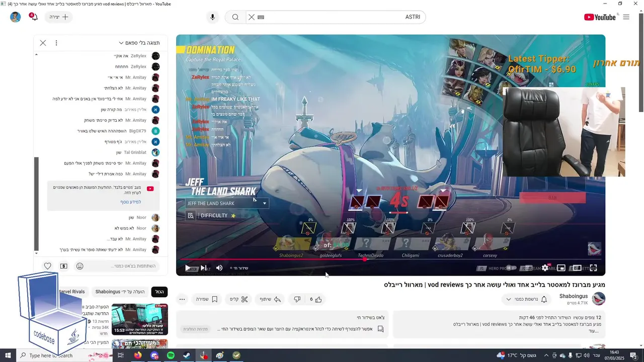
Task: Click the chat scroll-up arrow
Action: (36, 54)
